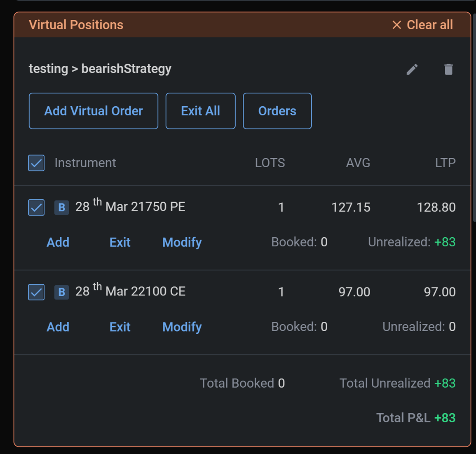Open the Orders button
476x454 pixels.
coord(277,111)
